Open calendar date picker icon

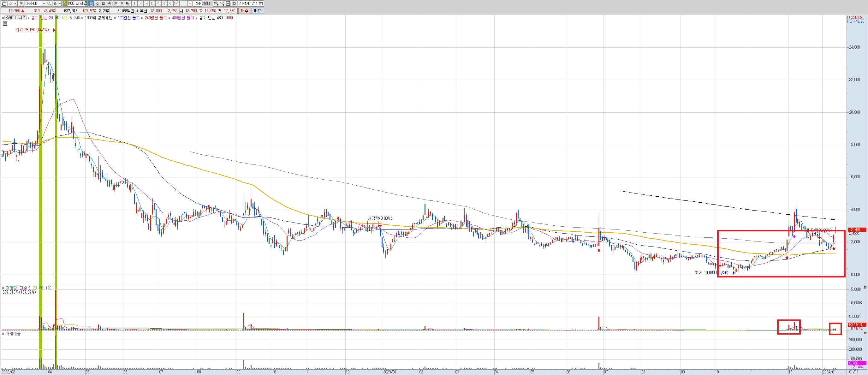pos(261,4)
